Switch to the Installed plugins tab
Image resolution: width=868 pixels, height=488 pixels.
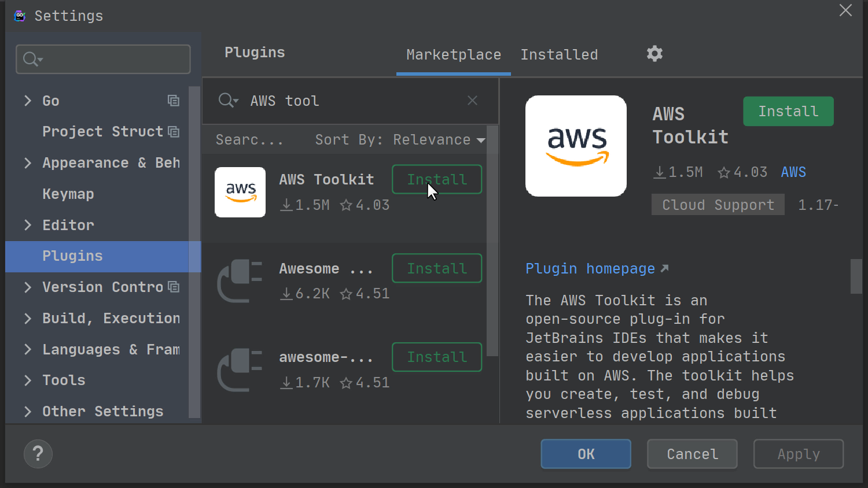pyautogui.click(x=559, y=54)
